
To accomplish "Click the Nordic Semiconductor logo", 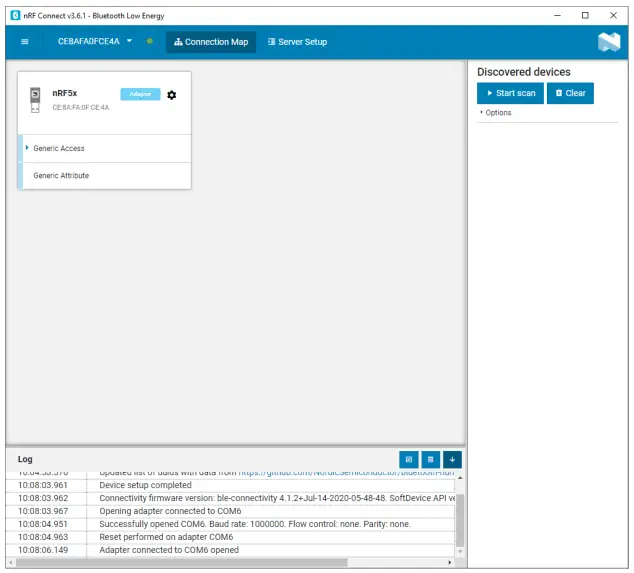I will coord(609,42).
